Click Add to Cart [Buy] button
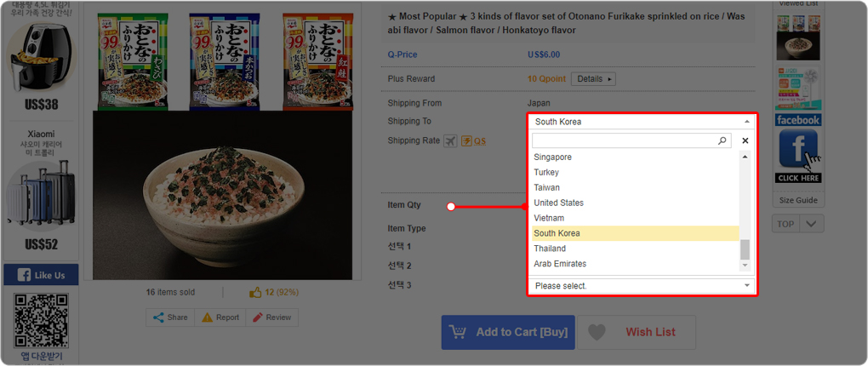 pos(508,332)
